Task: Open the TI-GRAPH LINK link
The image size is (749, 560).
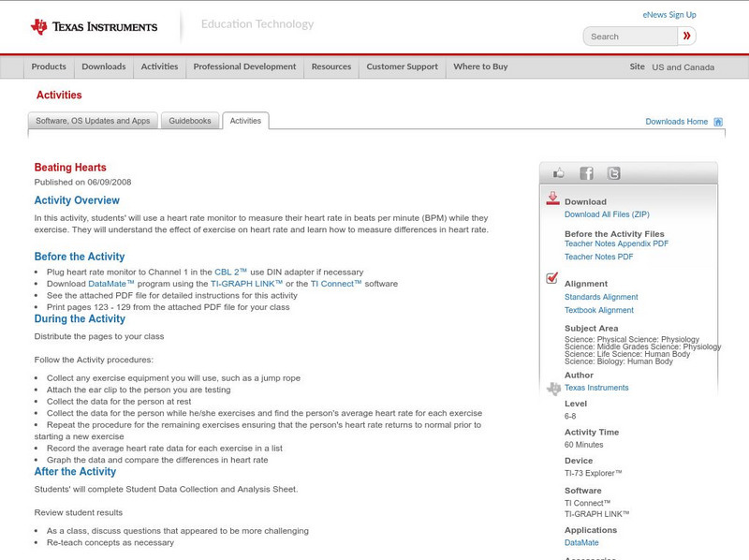Action: (x=246, y=284)
